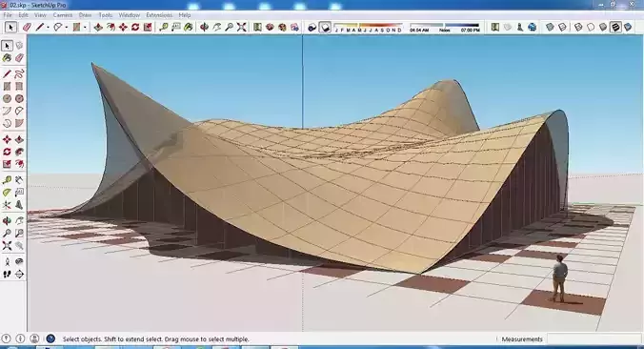Click the Scale tool in top toolbar
Image resolution: width=644 pixels, height=349 pixels.
tap(148, 27)
